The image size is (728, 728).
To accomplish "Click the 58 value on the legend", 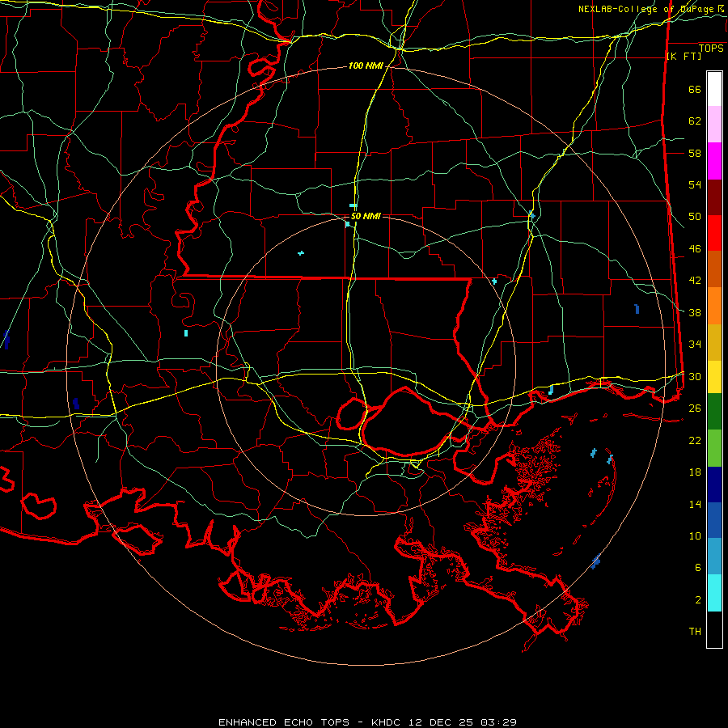I will click(695, 153).
